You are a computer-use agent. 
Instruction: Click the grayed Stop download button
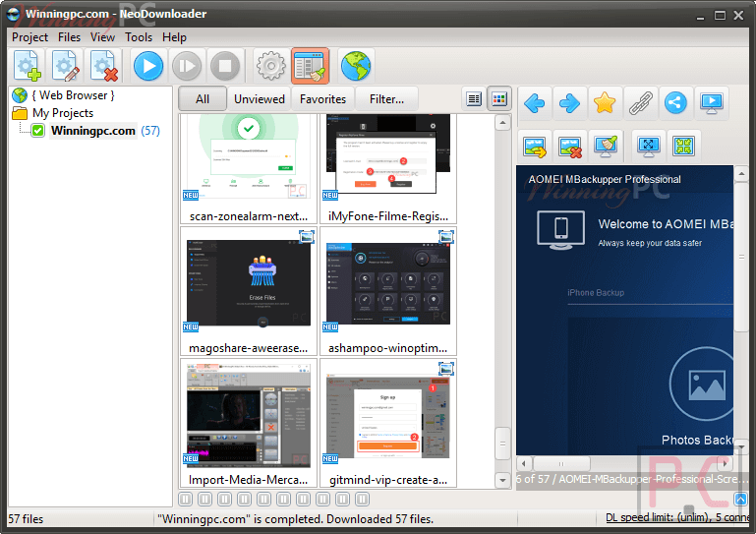point(225,66)
